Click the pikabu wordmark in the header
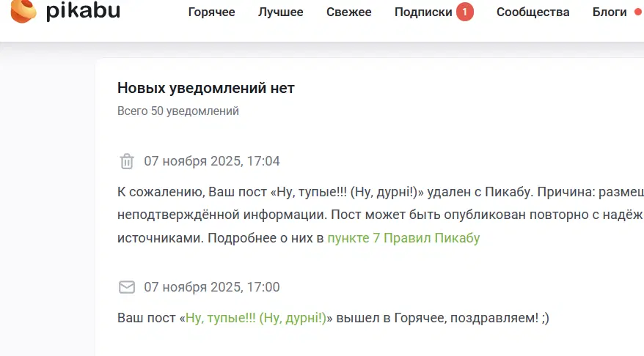Viewport: 644px width, 356px height. pyautogui.click(x=83, y=11)
